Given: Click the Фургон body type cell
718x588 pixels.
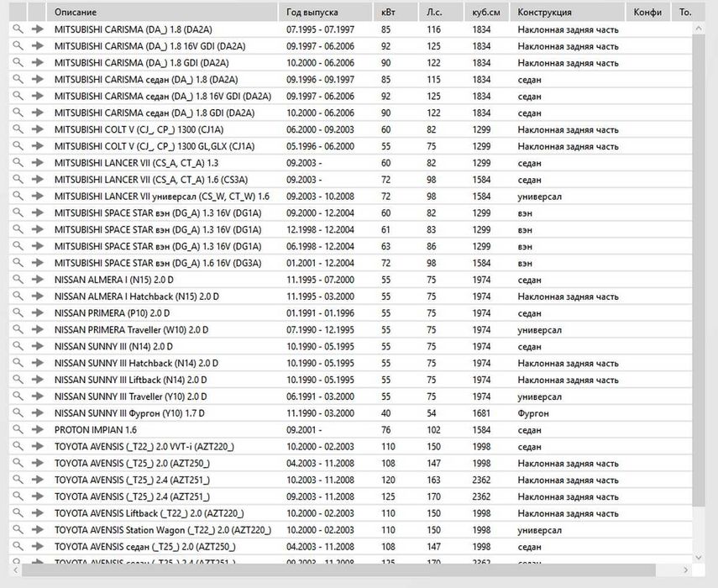Looking at the screenshot, I should pos(533,413).
